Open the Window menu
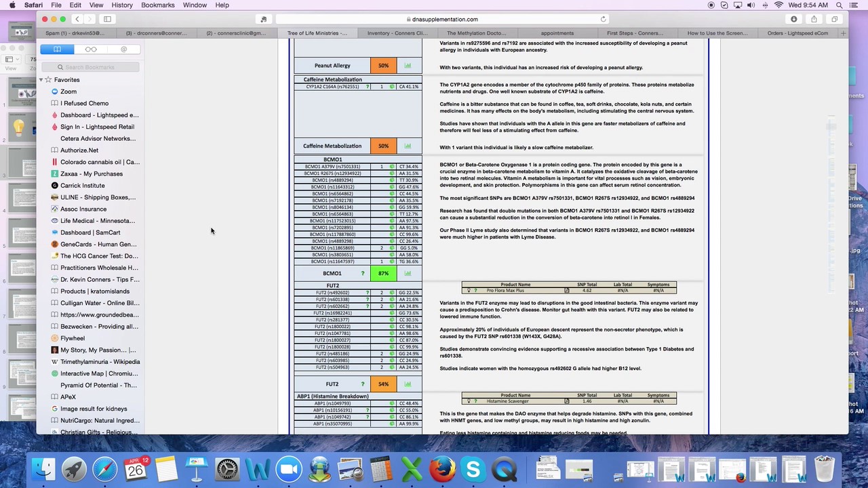868x488 pixels. tap(195, 5)
